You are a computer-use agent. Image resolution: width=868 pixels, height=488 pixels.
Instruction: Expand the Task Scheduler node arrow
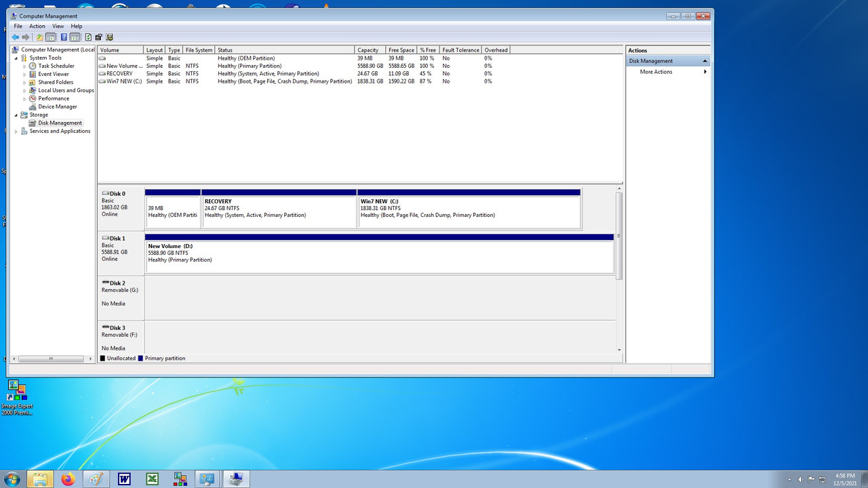tap(24, 66)
